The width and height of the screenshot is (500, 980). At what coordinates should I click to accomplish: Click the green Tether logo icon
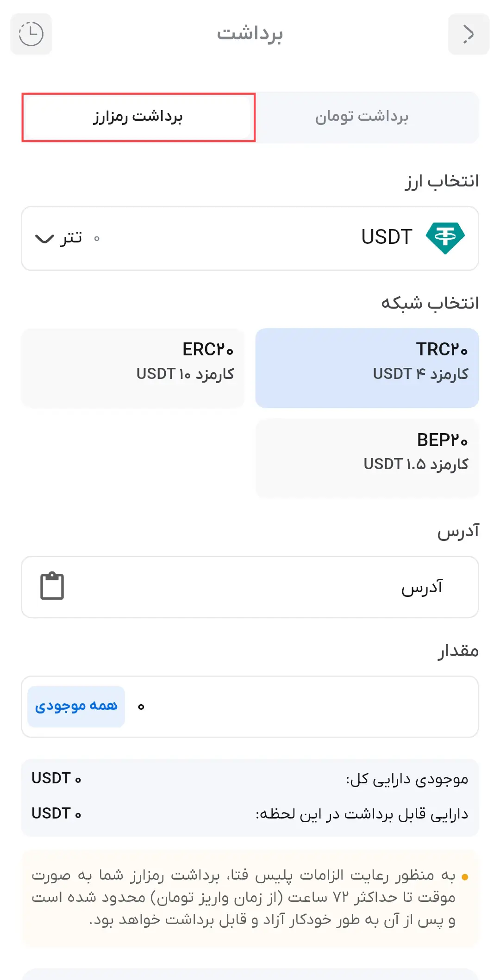(445, 238)
